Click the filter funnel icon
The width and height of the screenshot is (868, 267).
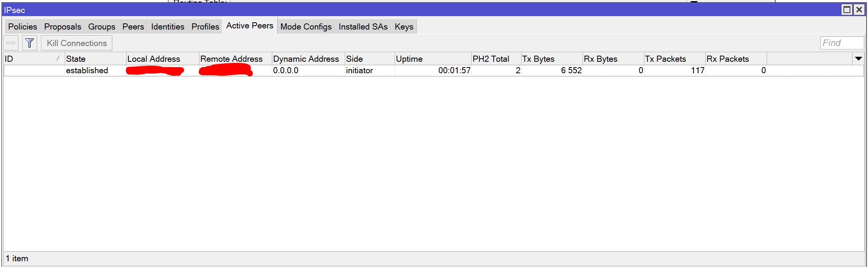click(30, 43)
